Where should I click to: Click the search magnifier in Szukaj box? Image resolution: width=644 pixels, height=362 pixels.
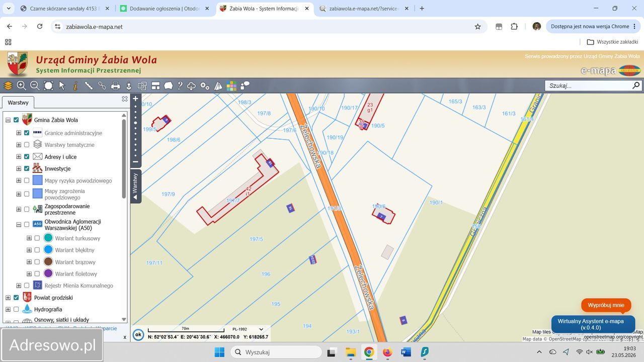[636, 85]
